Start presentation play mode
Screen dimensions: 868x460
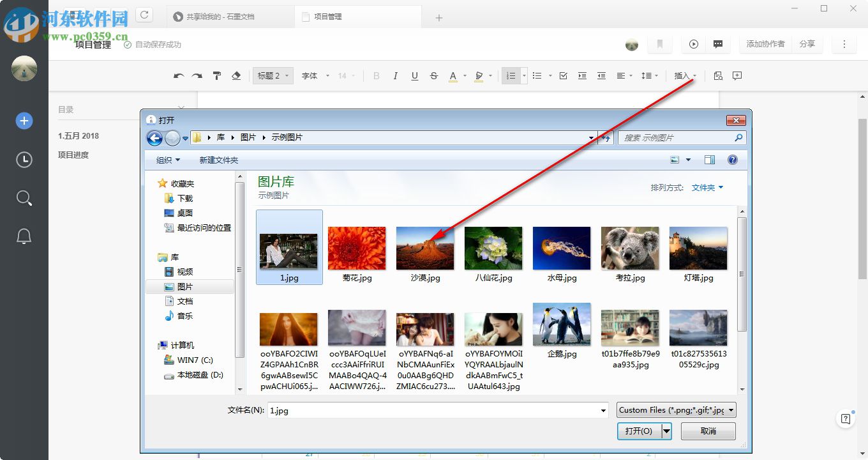click(694, 44)
